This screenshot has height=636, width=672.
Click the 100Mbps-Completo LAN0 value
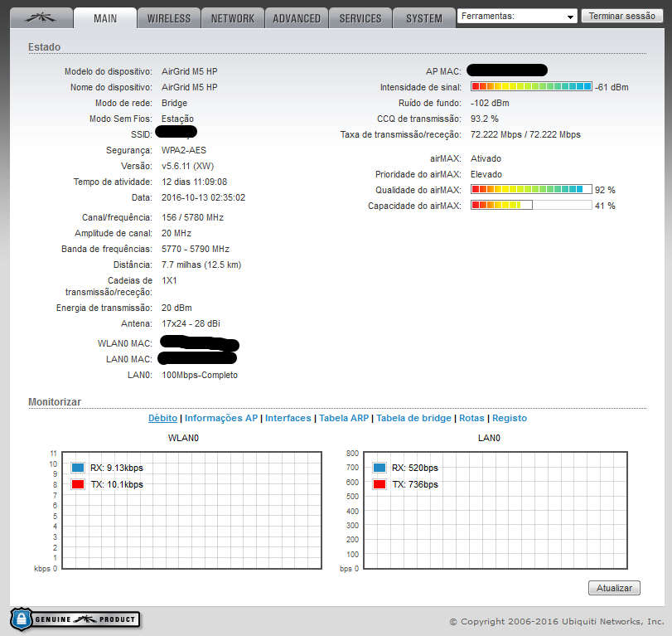pyautogui.click(x=200, y=376)
